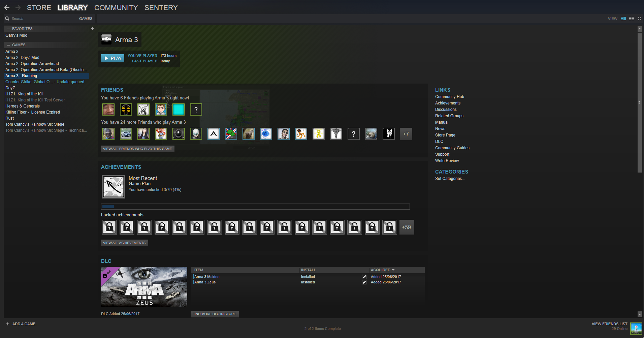Screen dimensions: 644x338
Task: Open the Write Review link
Action: tap(447, 161)
